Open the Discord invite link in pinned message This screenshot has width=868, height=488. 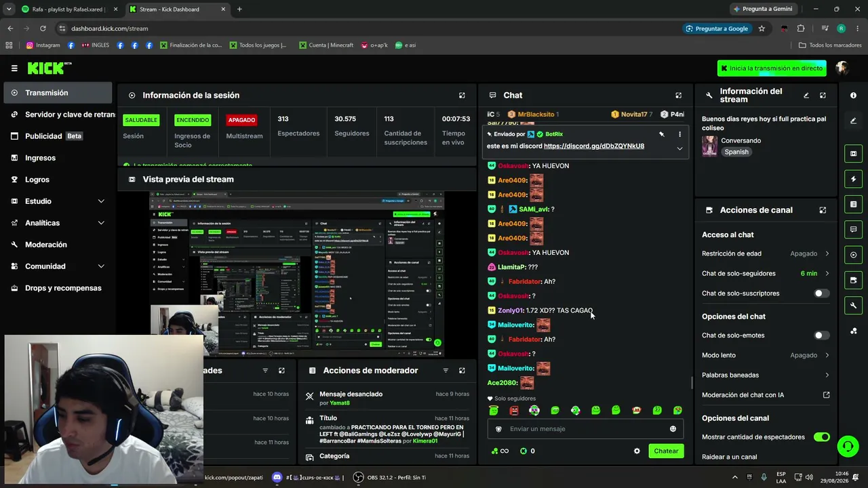tap(594, 146)
